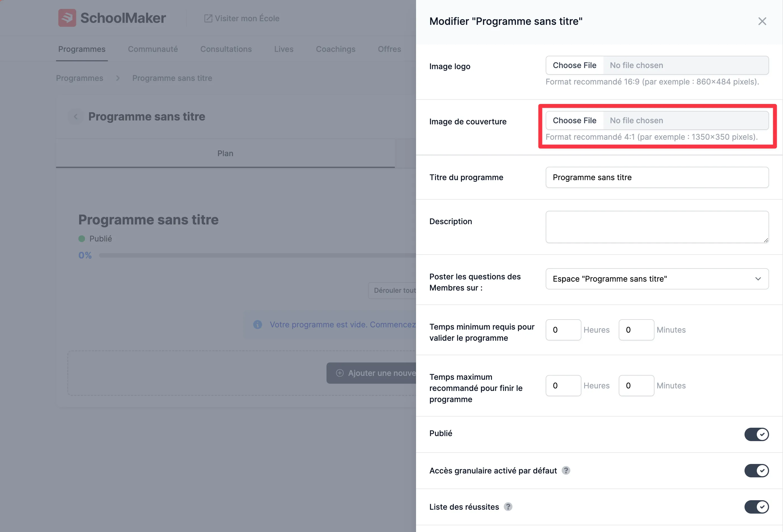Toggle the Liste des réussites switch
This screenshot has width=783, height=532.
click(757, 507)
